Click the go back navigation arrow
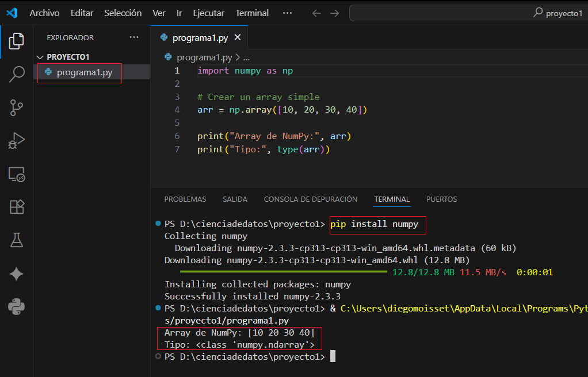 pos(316,13)
